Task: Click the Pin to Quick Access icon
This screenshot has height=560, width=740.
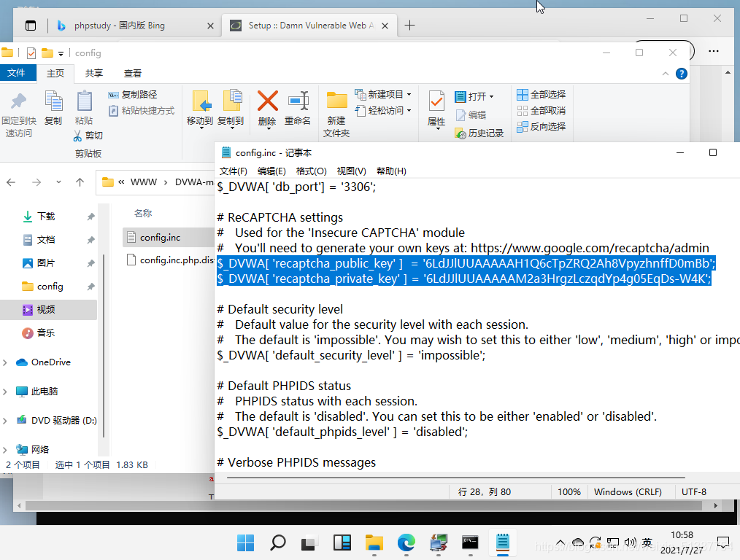Action: tap(19, 101)
